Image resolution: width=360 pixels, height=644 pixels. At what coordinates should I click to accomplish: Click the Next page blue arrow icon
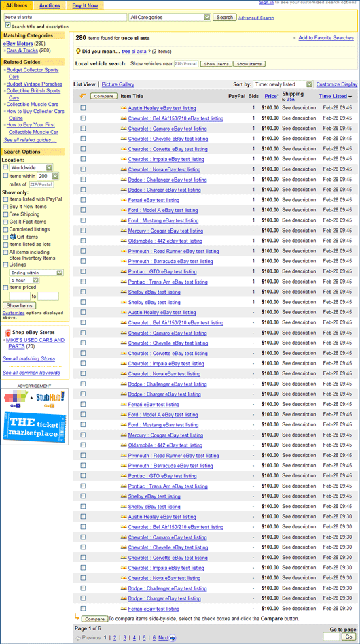click(x=173, y=638)
